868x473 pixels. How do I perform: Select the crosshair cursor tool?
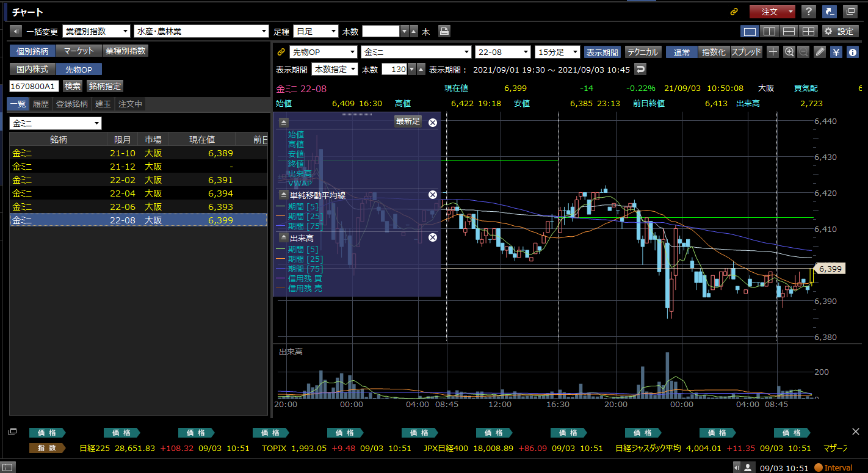click(773, 52)
